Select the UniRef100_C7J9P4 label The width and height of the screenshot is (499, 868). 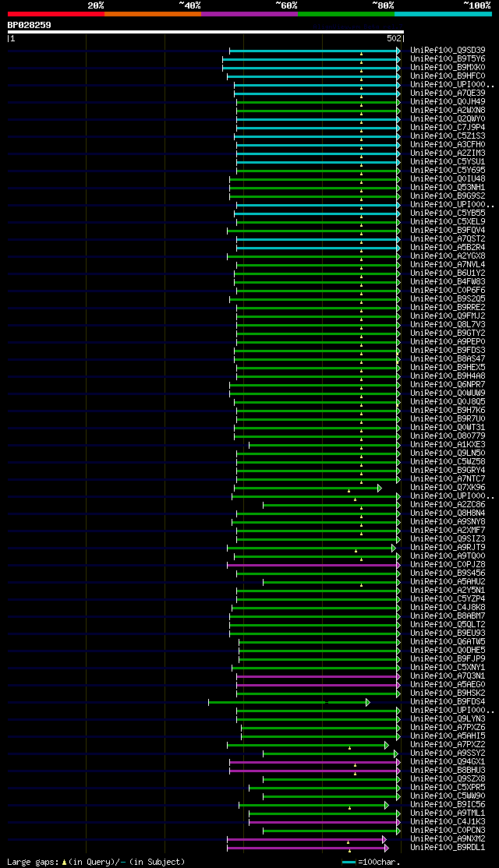[448, 127]
